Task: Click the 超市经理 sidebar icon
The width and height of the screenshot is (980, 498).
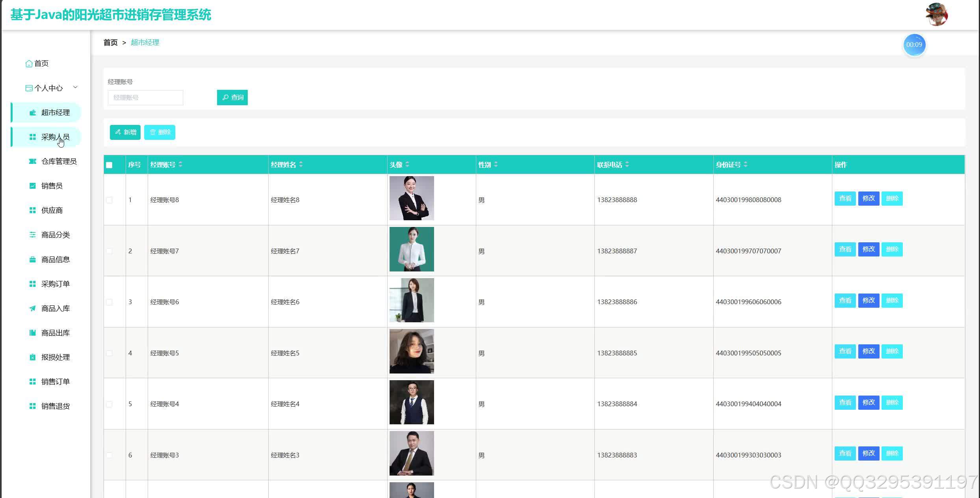Action: [x=33, y=113]
